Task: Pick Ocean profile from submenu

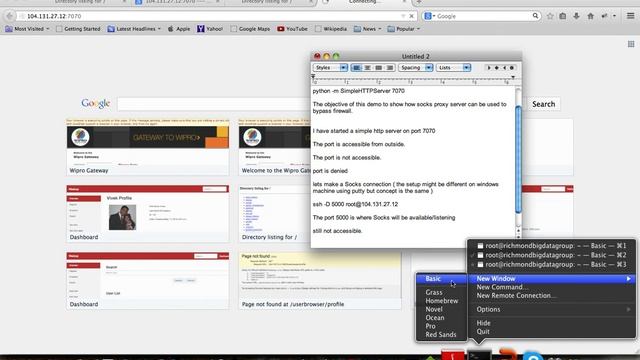Action: tap(441, 318)
